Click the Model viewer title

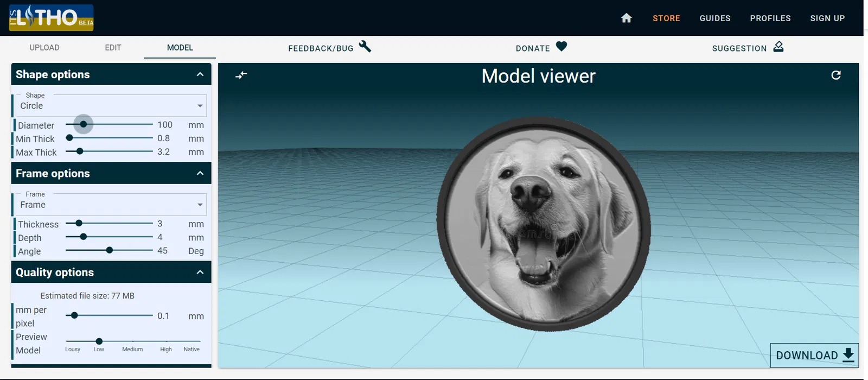pos(538,76)
